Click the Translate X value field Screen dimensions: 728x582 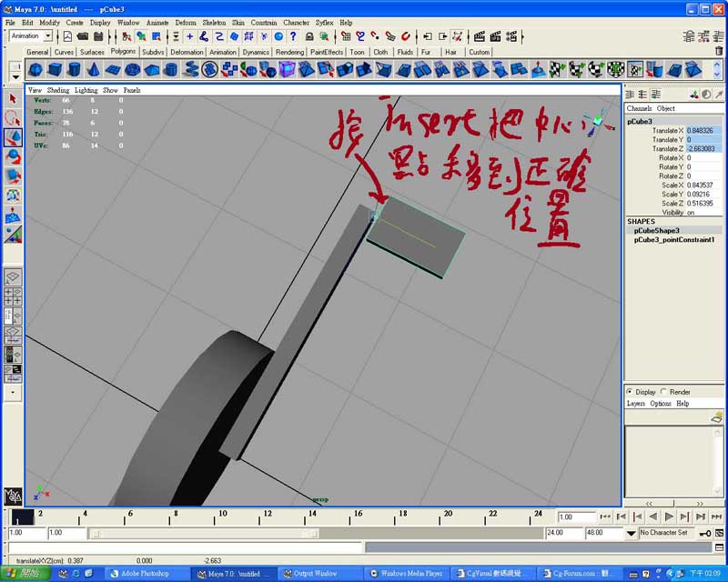703,130
